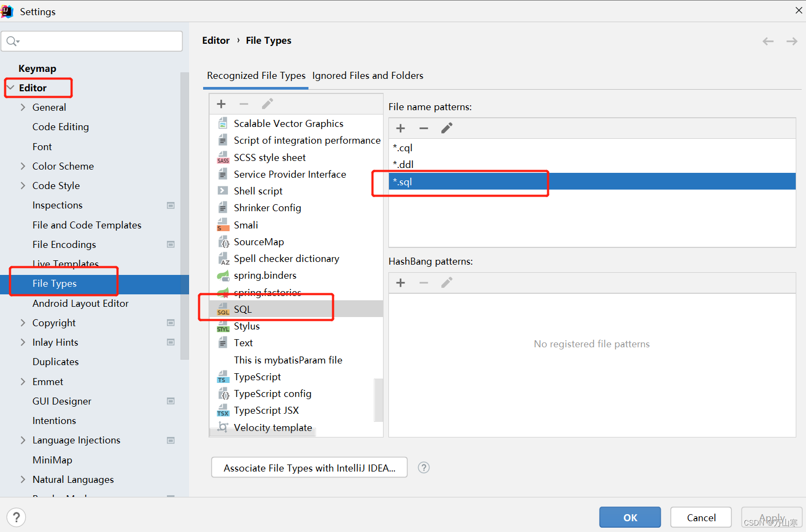
Task: Open help for file type association
Action: point(424,467)
